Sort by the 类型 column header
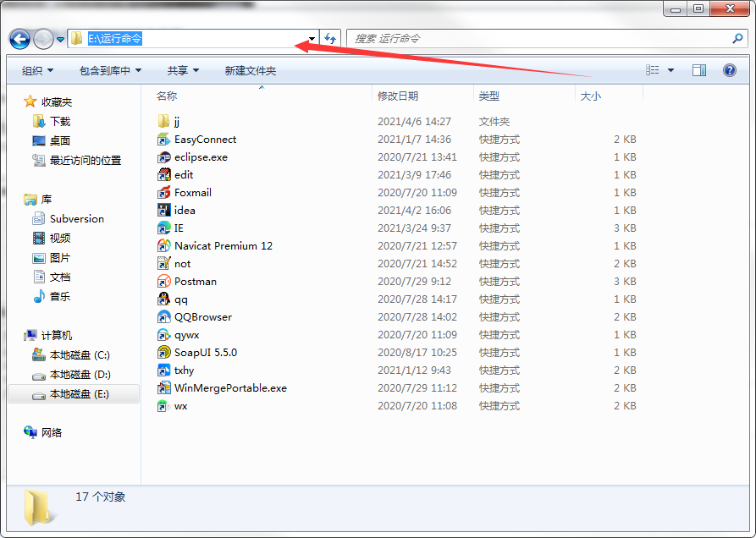The width and height of the screenshot is (756, 538). (488, 96)
